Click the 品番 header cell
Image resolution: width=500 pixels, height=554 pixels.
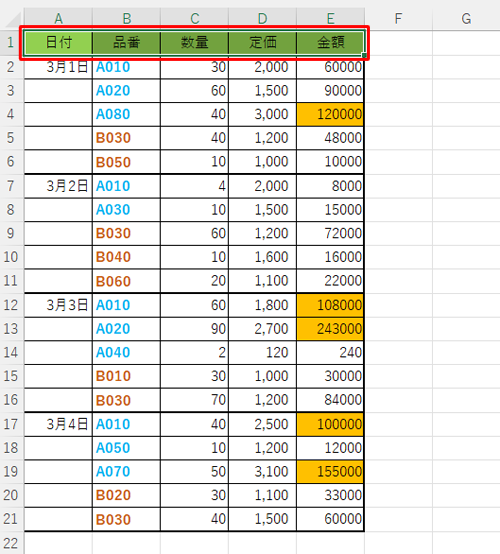pos(126,43)
